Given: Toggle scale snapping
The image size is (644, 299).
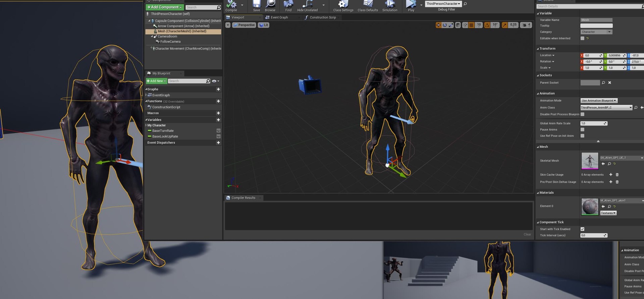Looking at the screenshot, I should pyautogui.click(x=504, y=25).
